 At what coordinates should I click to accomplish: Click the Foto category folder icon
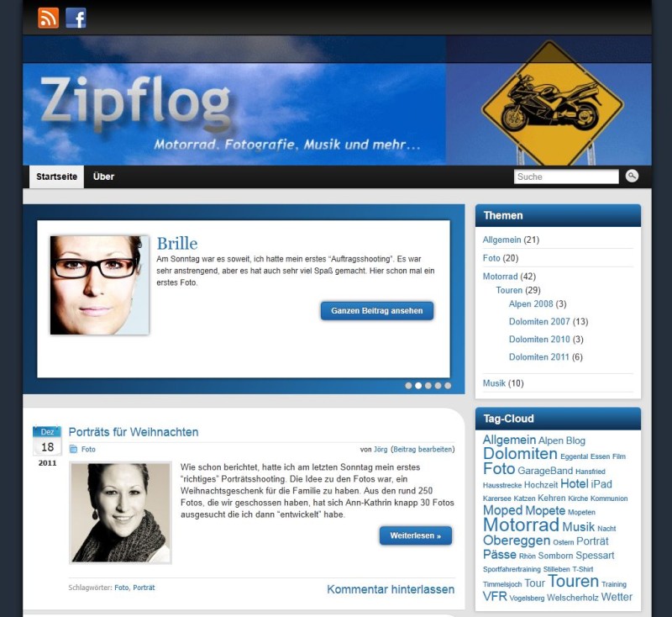tap(74, 449)
